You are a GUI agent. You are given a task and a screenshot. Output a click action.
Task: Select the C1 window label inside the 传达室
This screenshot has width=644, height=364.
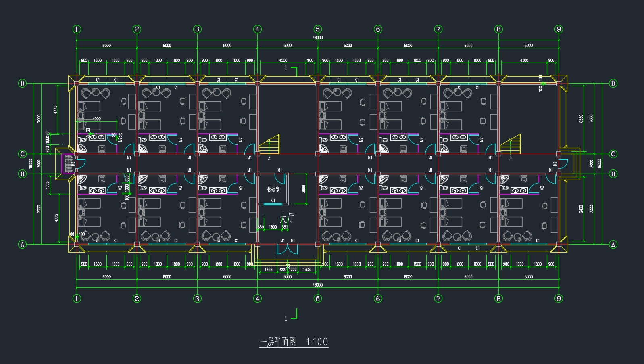point(273,201)
